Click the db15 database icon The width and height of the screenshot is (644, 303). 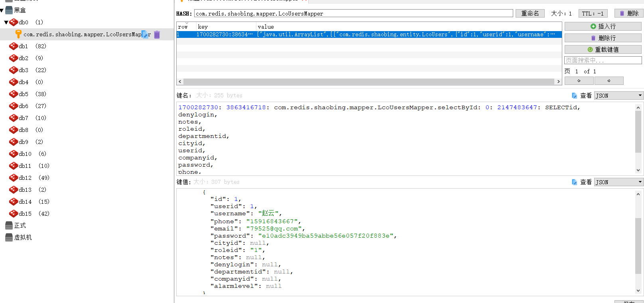click(14, 214)
